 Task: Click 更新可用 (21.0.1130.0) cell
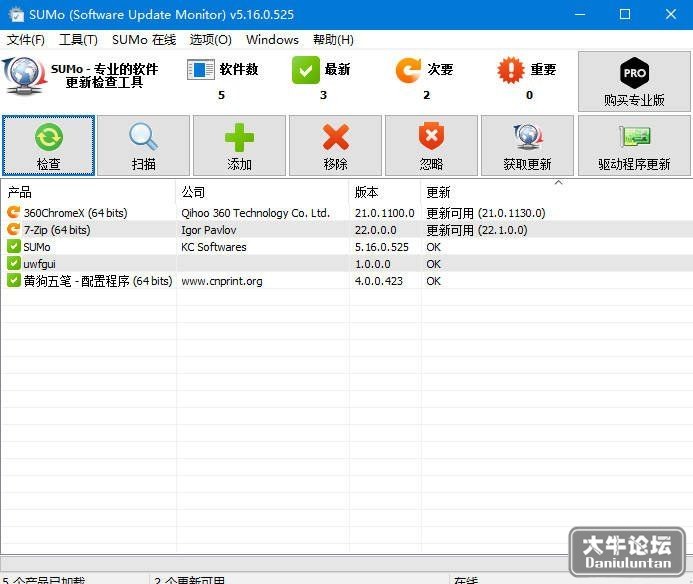[x=485, y=213]
